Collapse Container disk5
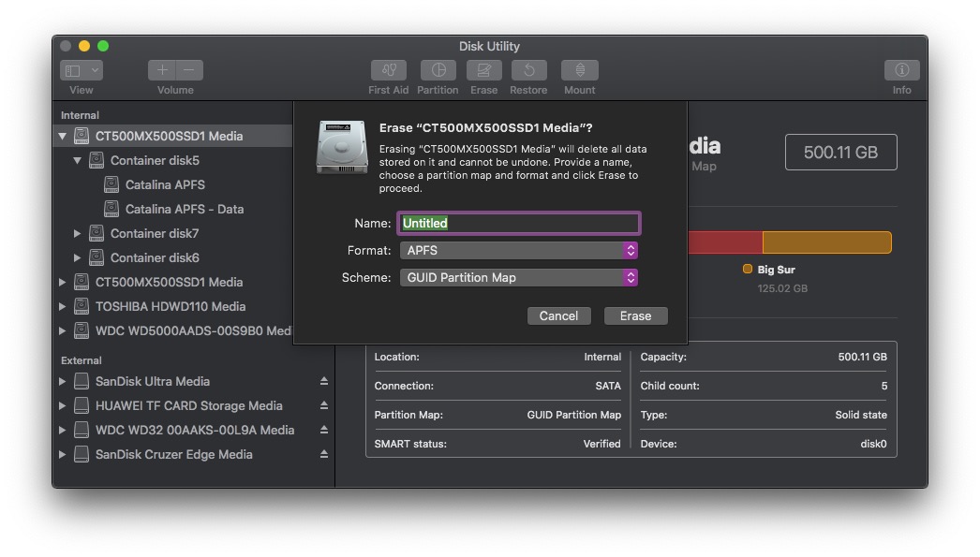The image size is (980, 557). click(x=77, y=160)
